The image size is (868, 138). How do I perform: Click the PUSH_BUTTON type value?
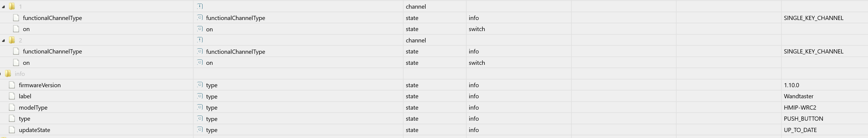point(803,119)
